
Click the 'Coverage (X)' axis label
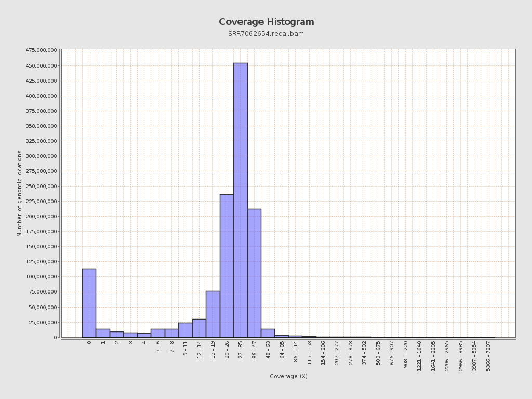288,376
